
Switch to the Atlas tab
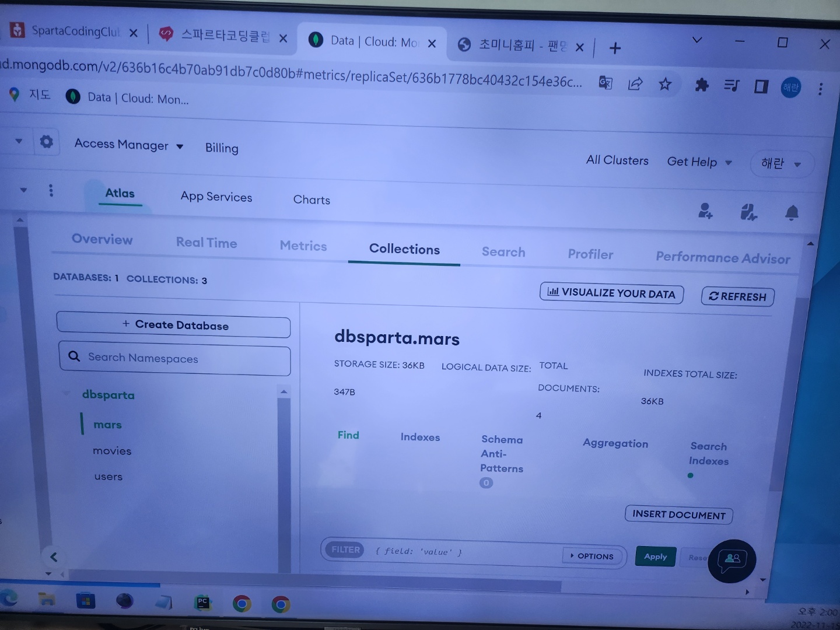[120, 193]
